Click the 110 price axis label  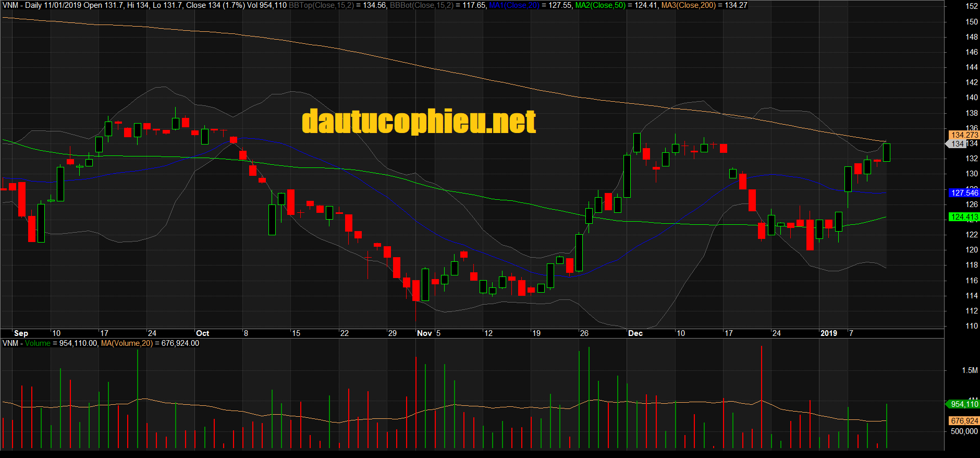972,326
